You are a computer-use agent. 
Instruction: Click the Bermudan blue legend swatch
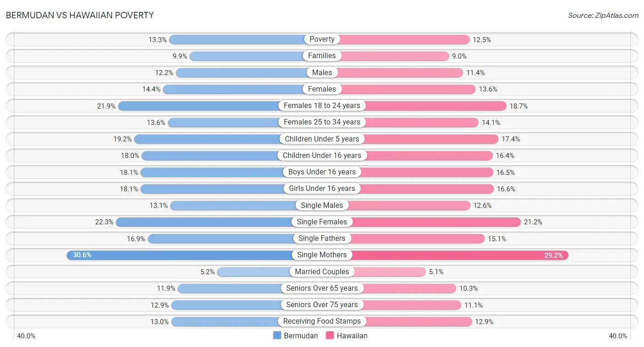pos(277,336)
